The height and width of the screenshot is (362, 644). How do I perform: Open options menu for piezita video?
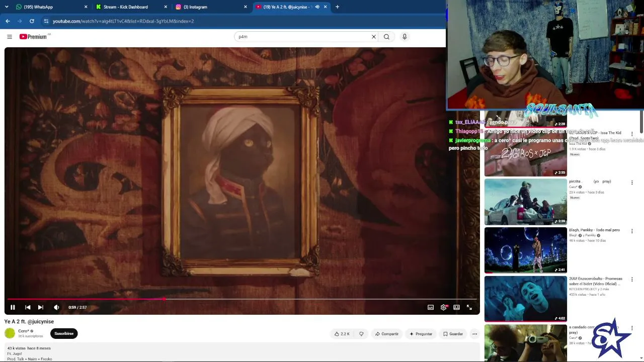pyautogui.click(x=632, y=183)
